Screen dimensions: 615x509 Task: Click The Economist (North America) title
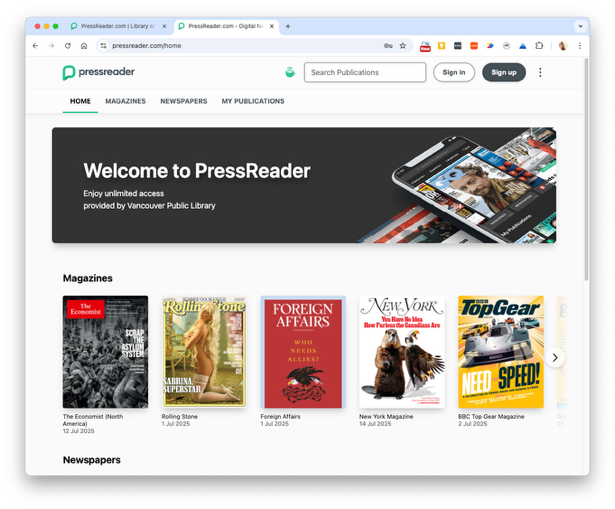[x=93, y=420]
